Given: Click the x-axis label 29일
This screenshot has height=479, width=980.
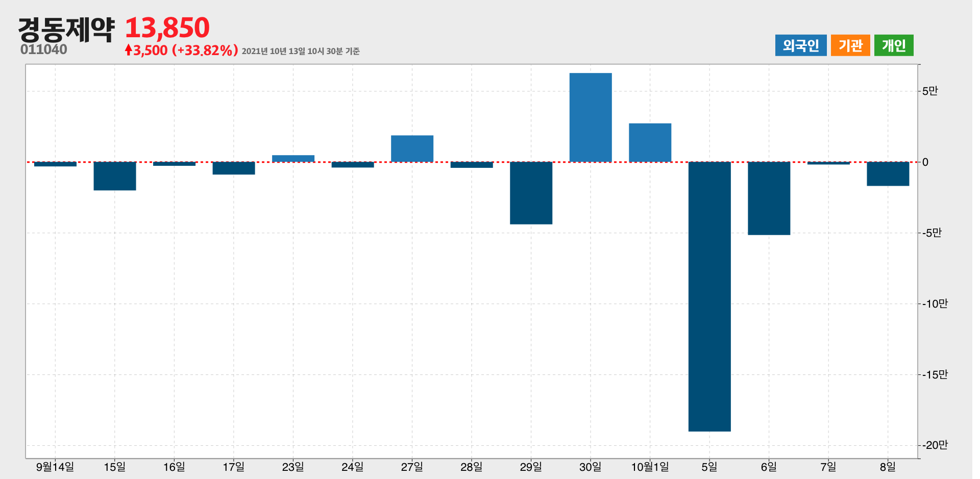Looking at the screenshot, I should point(531,467).
